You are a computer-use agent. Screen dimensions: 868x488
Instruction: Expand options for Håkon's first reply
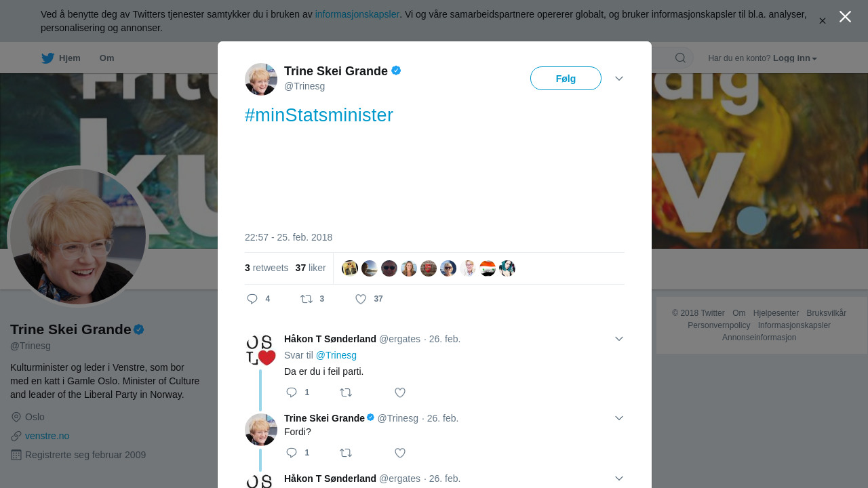[619, 339]
